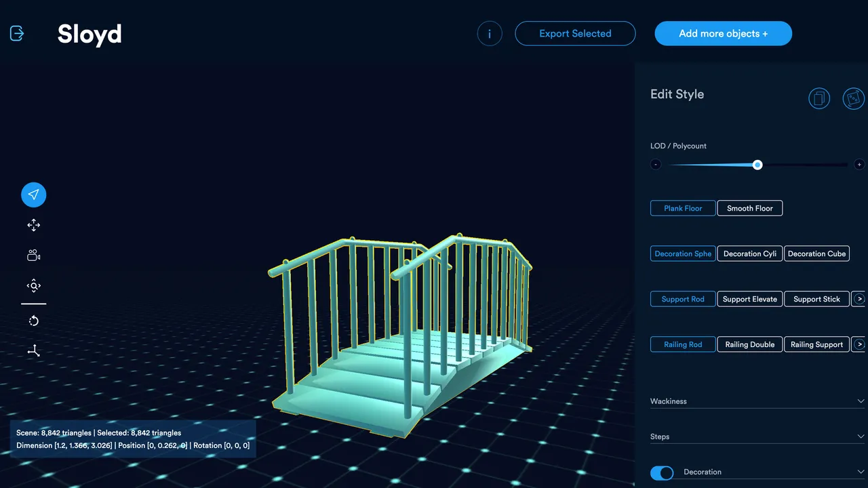
Task: Expand the Wackiness section
Action: [x=757, y=401]
